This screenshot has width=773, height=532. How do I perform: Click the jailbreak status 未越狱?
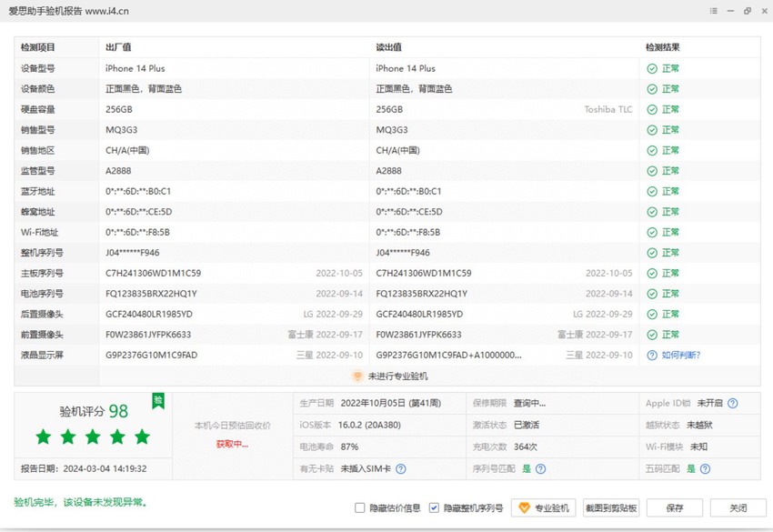pyautogui.click(x=699, y=425)
